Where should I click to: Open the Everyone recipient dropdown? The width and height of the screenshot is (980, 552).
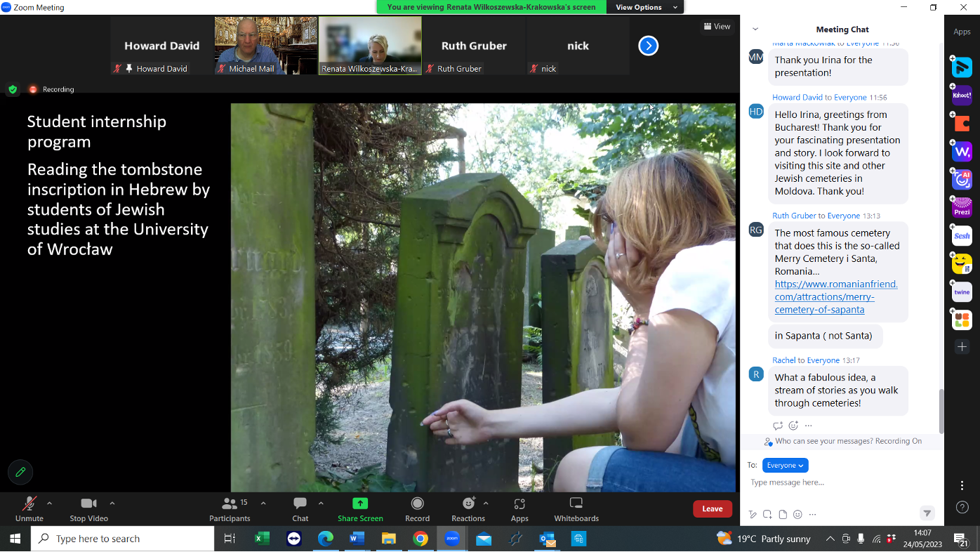point(785,465)
